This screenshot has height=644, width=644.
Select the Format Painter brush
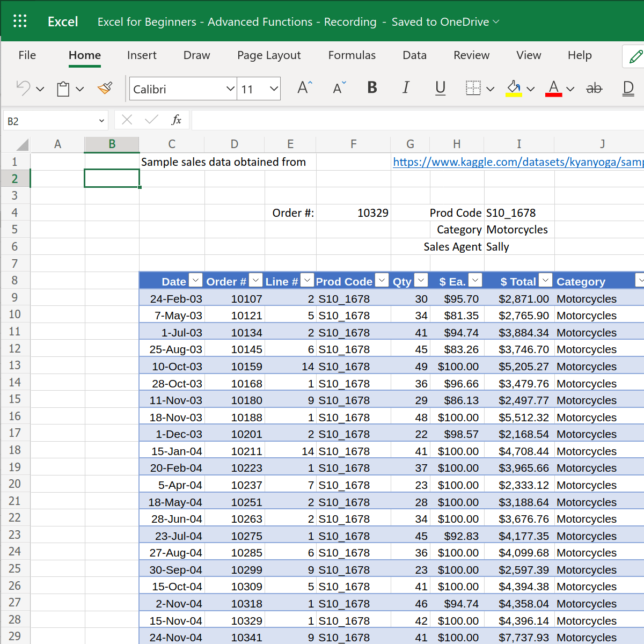point(105,88)
